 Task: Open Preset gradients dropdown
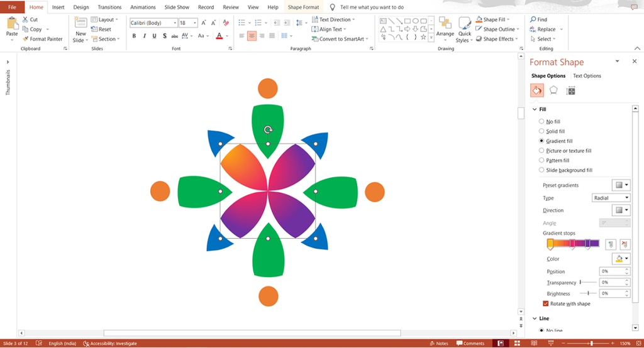click(x=621, y=185)
